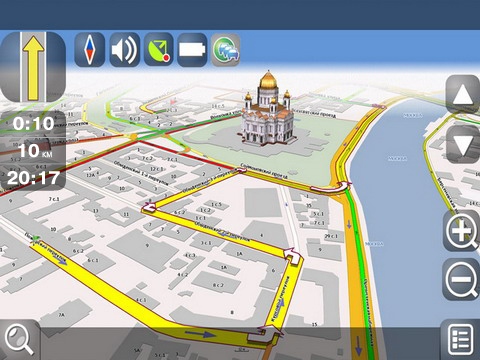Tap the 0:10 remaining time readout
This screenshot has width=480, height=360.
click(33, 124)
